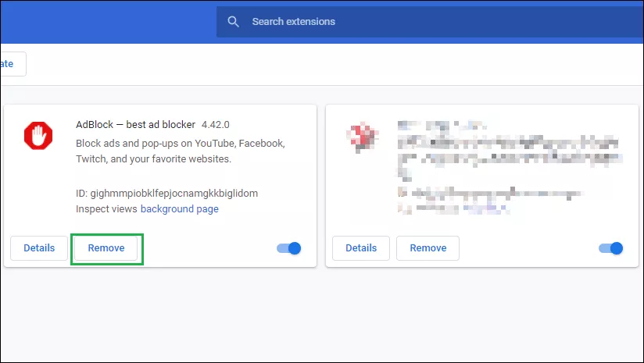Click the blurred extension's icon

click(x=362, y=137)
